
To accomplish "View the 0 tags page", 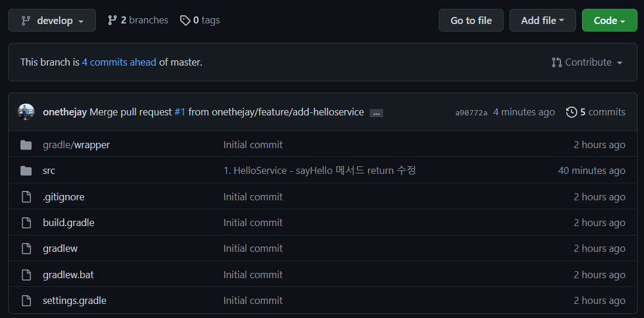I will 200,20.
